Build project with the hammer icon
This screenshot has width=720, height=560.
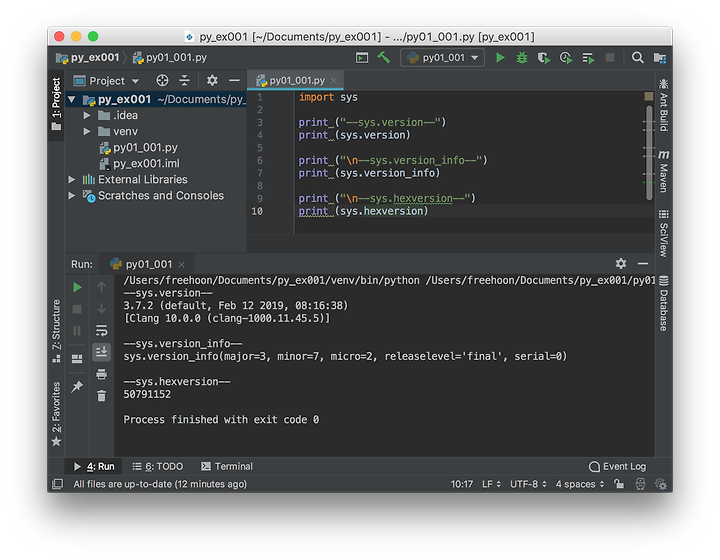[x=384, y=57]
